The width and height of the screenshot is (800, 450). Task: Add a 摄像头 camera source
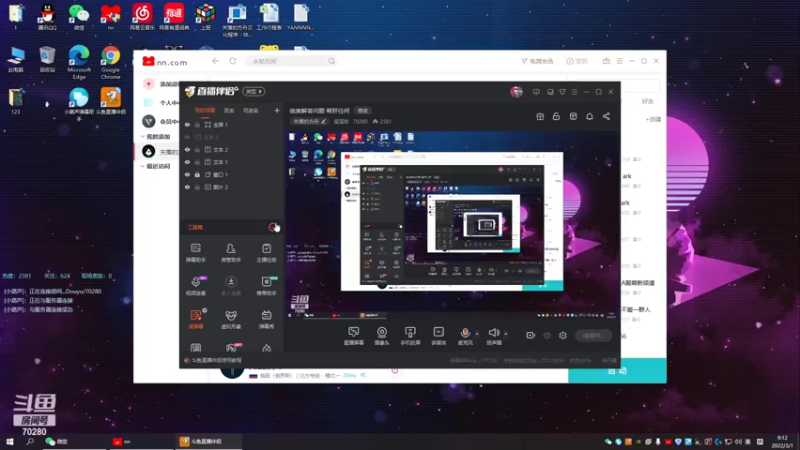coord(382,336)
